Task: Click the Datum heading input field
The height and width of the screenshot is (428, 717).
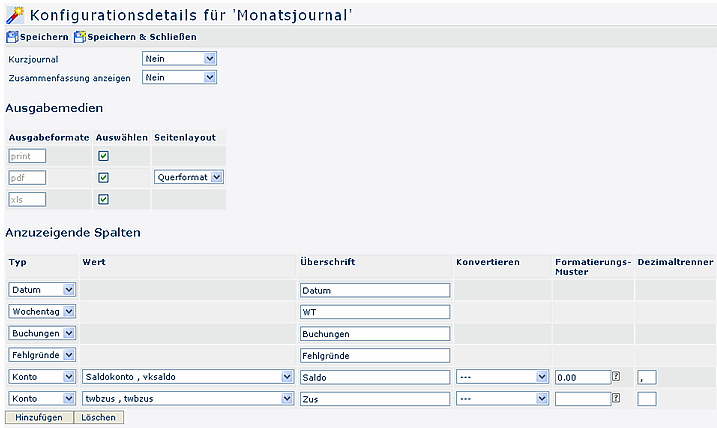Action: (375, 290)
